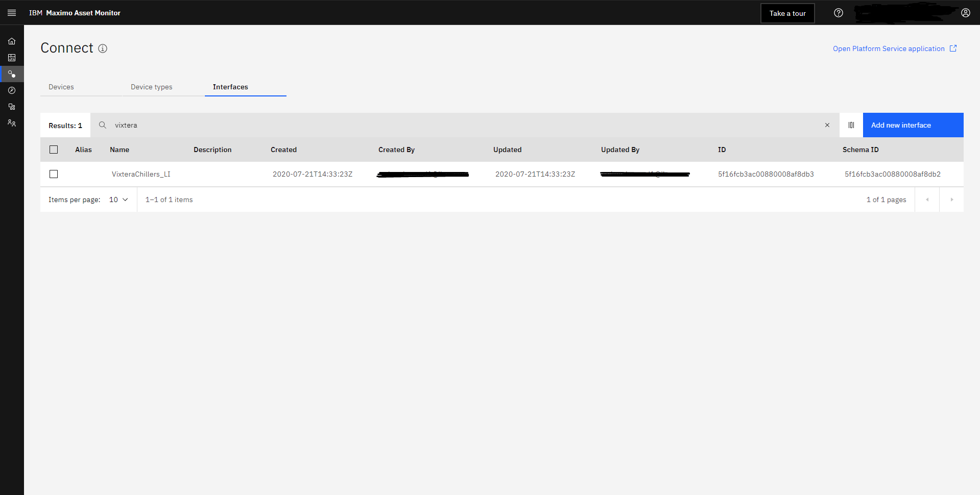Open the entity hierarchy sidebar icon
Screen dimensions: 980x495
(12, 107)
